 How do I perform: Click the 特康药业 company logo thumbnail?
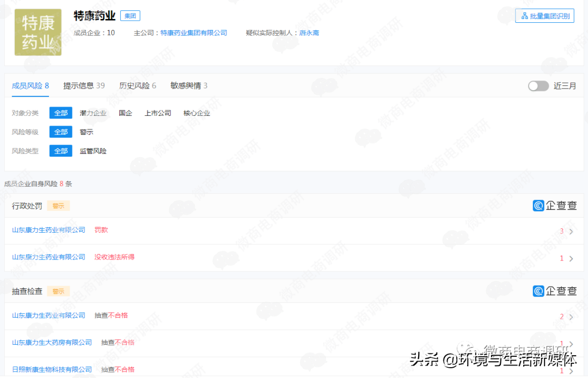(38, 32)
